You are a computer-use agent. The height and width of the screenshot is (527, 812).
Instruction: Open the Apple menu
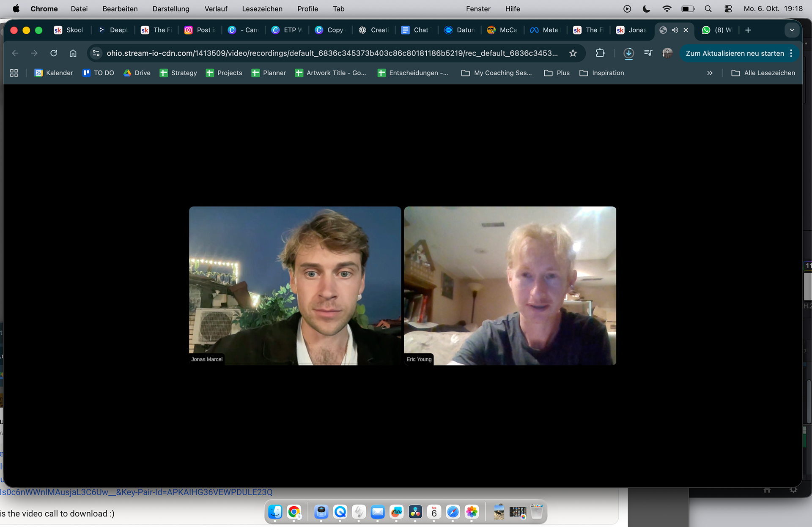click(x=16, y=8)
